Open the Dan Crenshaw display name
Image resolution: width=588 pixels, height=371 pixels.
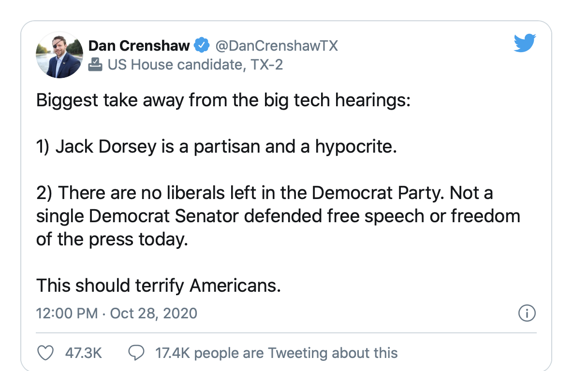(139, 46)
